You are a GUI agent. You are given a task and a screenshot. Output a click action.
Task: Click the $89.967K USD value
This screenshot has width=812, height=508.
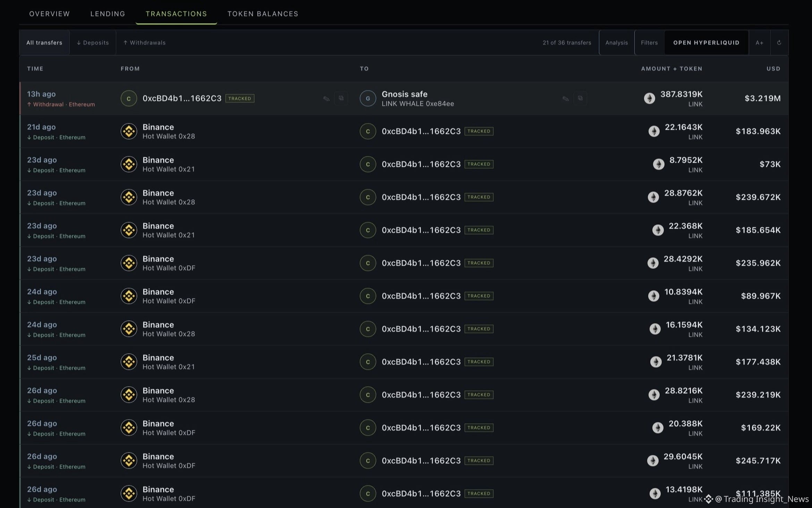(x=761, y=296)
